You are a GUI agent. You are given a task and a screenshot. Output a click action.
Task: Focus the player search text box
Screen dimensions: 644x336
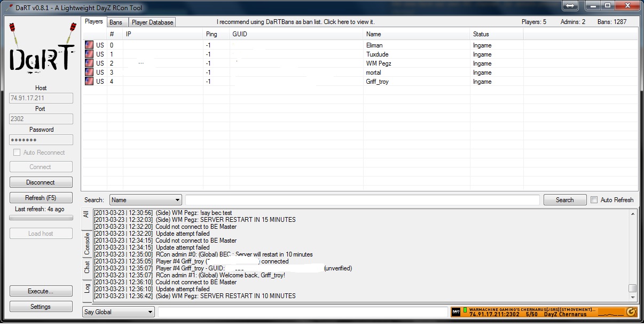(x=363, y=200)
